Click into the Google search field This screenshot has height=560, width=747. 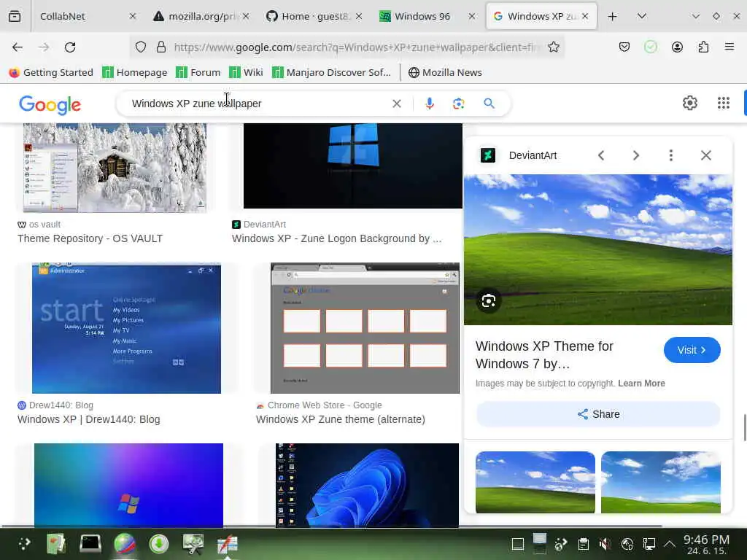(258, 104)
